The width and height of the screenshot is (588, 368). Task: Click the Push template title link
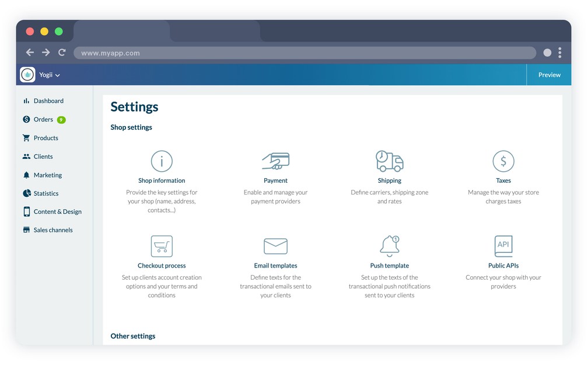tap(389, 266)
